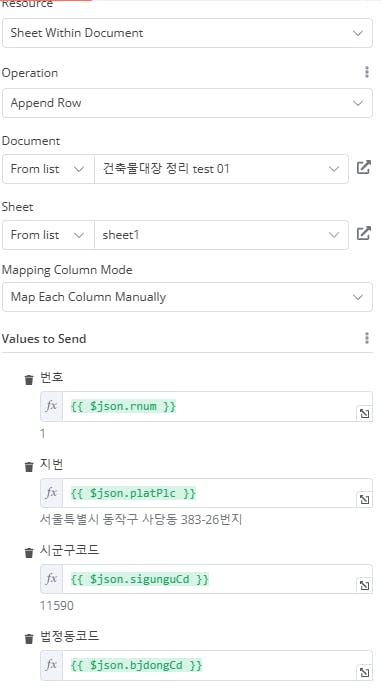The image size is (382, 688).
Task: Expand the sigunguCd expression editor
Action: (364, 585)
